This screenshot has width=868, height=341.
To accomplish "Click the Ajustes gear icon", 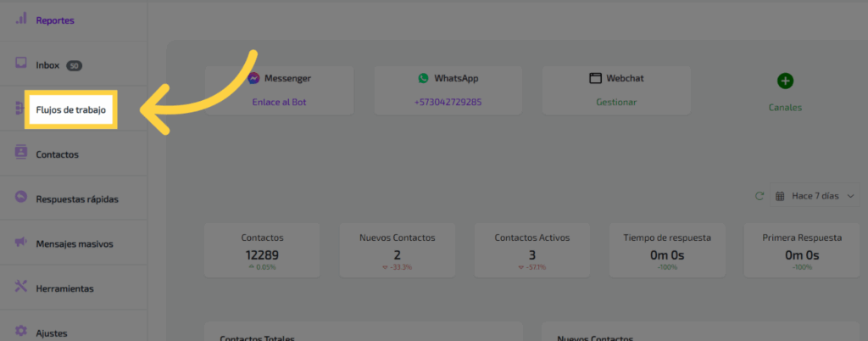I will [x=21, y=332].
